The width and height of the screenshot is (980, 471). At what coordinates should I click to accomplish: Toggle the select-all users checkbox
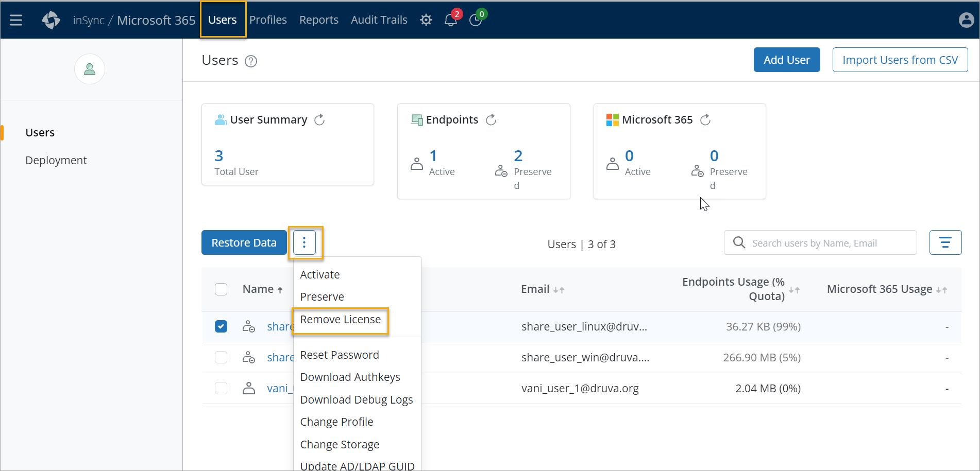click(x=221, y=289)
